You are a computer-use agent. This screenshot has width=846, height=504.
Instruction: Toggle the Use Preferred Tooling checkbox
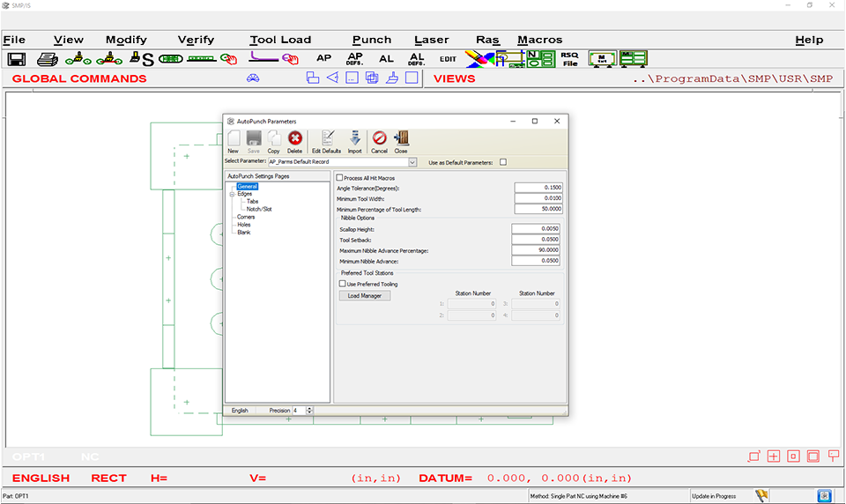(x=343, y=284)
